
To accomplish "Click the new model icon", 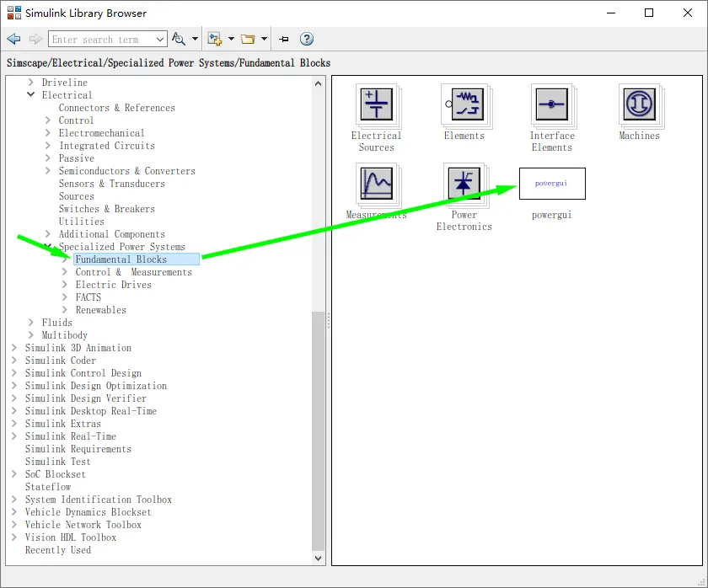I will click(x=214, y=40).
